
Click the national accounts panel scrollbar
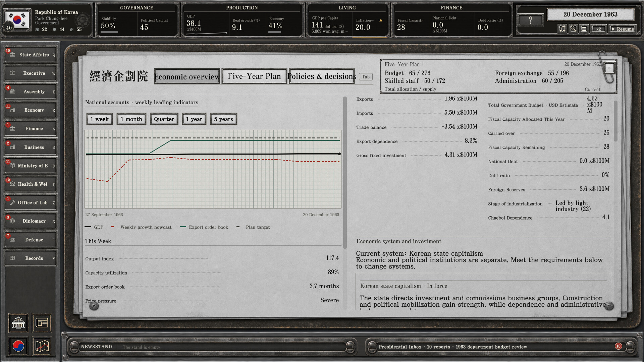point(345,173)
